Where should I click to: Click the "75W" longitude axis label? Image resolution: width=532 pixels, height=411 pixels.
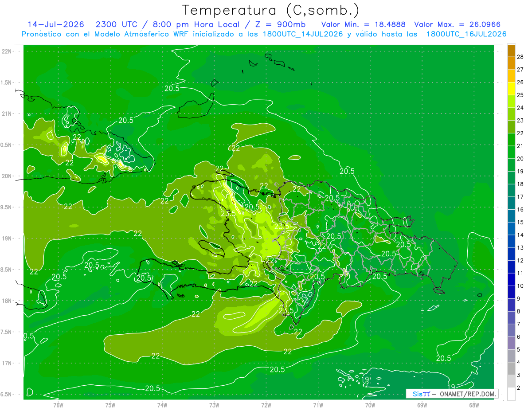110,404
